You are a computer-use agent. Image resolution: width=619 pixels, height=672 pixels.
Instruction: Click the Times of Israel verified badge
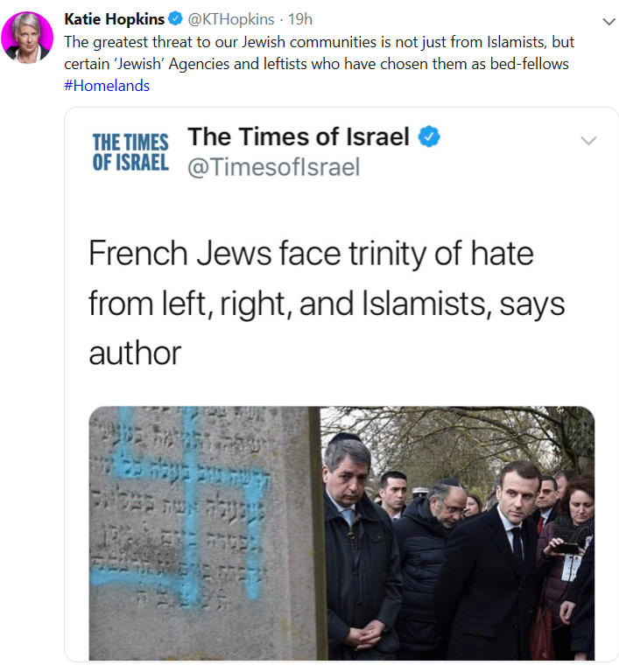coord(429,136)
